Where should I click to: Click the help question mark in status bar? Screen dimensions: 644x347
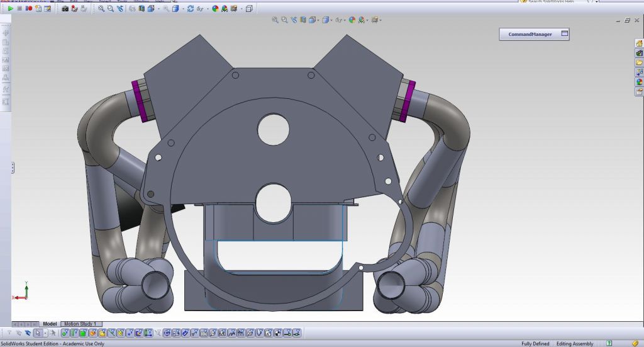[x=608, y=343]
